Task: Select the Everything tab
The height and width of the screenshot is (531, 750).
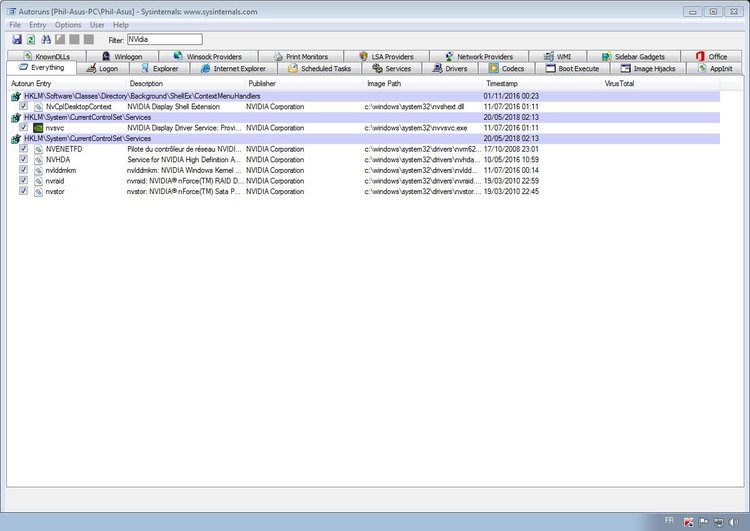Action: [42, 67]
